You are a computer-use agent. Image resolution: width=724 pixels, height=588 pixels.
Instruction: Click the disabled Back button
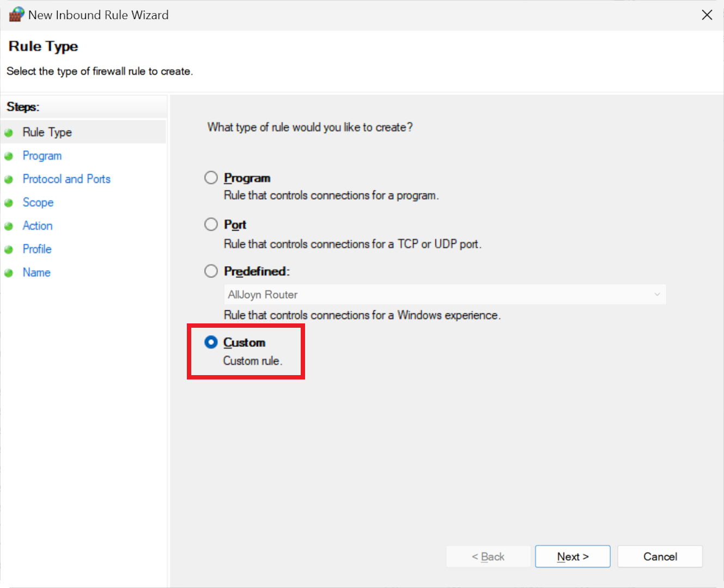[488, 556]
